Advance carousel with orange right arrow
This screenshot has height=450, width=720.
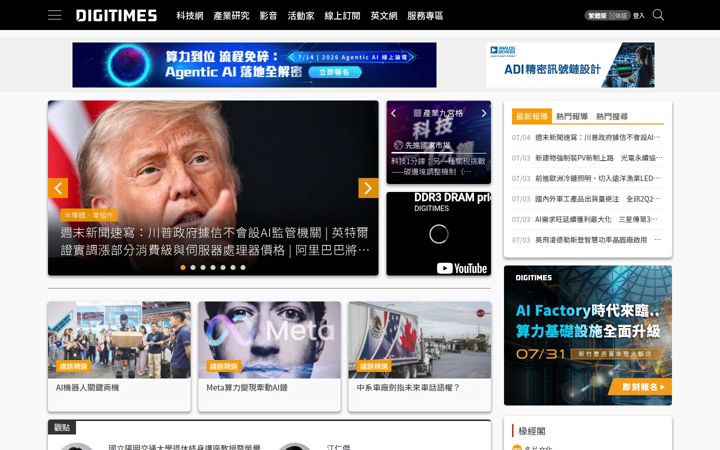click(x=368, y=188)
